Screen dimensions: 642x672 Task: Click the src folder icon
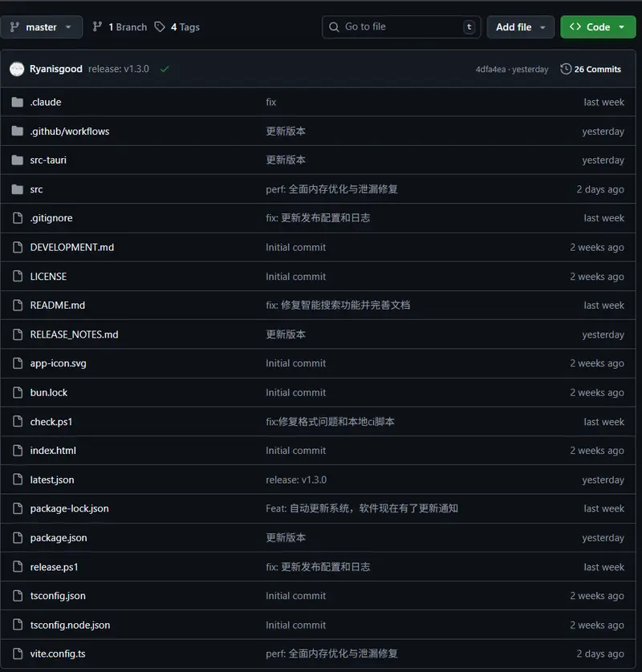17,189
